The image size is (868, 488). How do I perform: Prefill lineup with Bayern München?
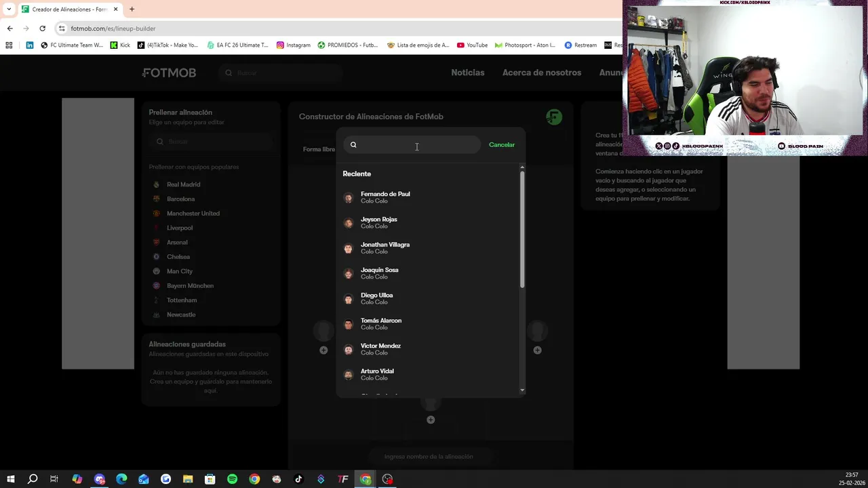tap(190, 286)
